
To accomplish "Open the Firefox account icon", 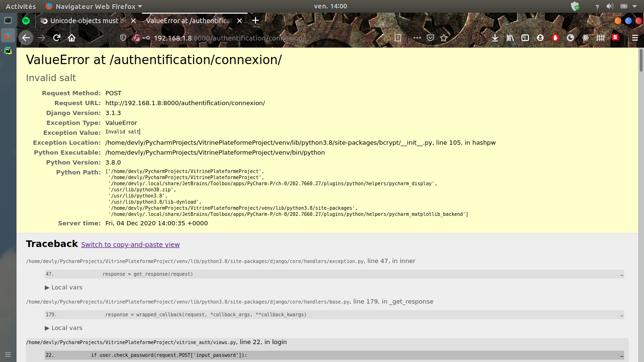I will (x=540, y=38).
